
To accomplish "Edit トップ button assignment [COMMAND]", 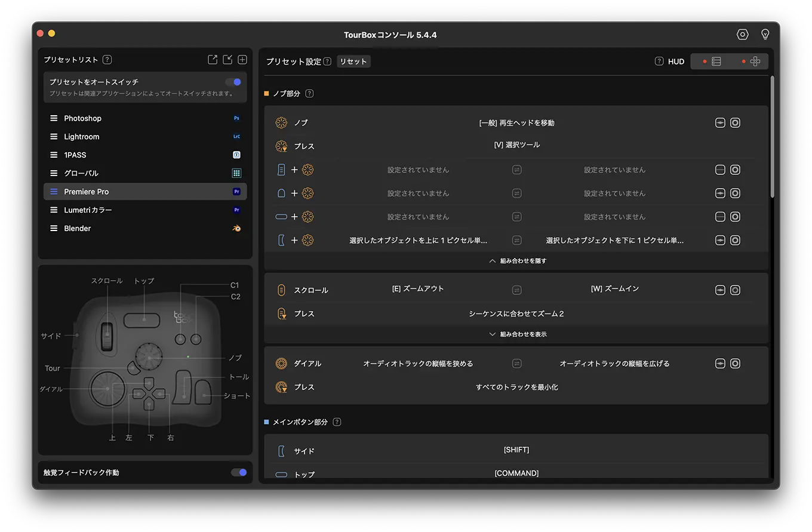I will point(517,473).
